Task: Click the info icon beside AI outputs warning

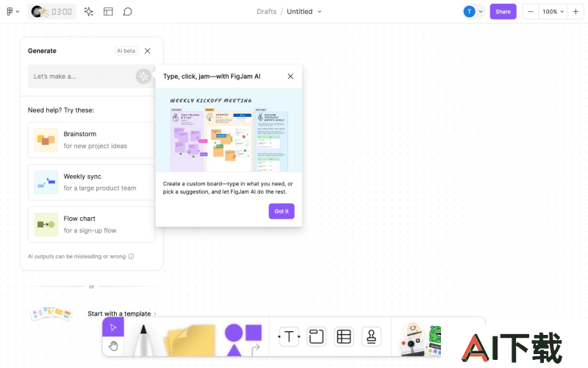Action: pos(131,256)
